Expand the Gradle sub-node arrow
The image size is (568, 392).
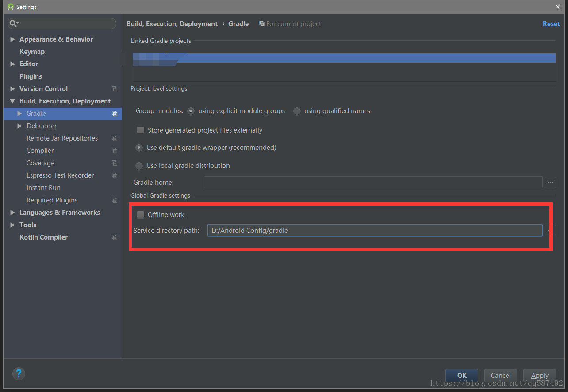tap(19, 114)
